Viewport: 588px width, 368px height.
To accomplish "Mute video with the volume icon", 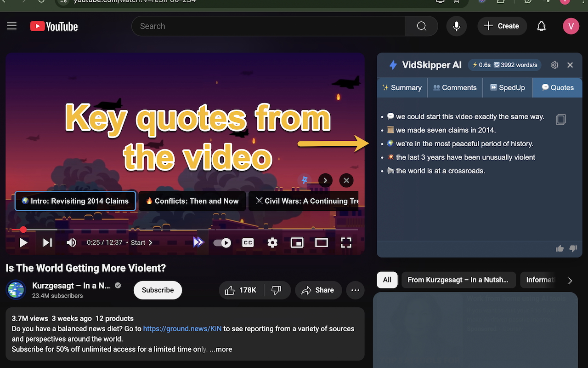I will 71,242.
